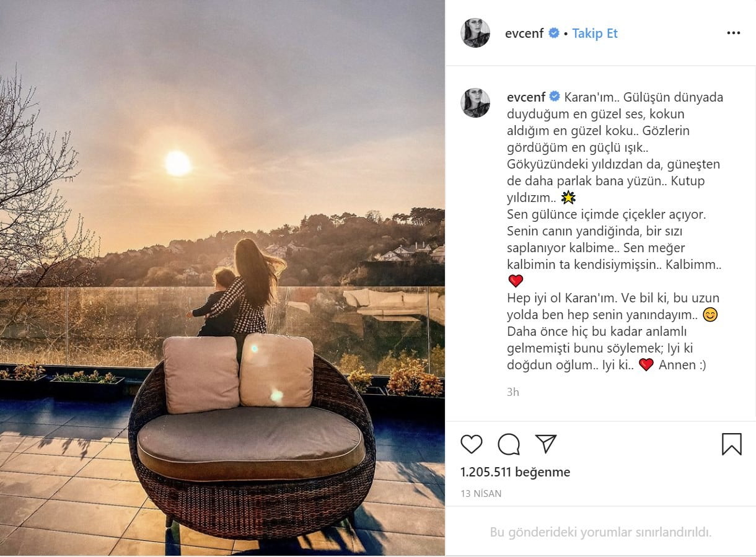This screenshot has width=756, height=557.
Task: Open evcenf username link in the caption
Action: tap(525, 97)
